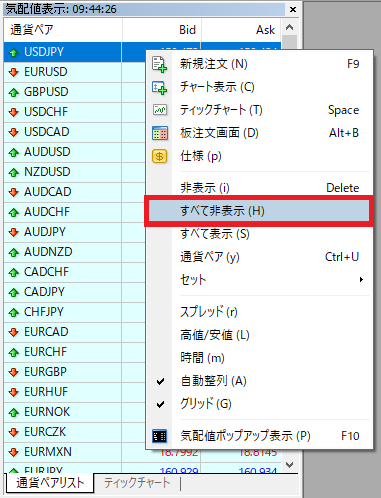The height and width of the screenshot is (498, 381).
Task: Enable the 高値/安値 (L) column
Action: 259,335
